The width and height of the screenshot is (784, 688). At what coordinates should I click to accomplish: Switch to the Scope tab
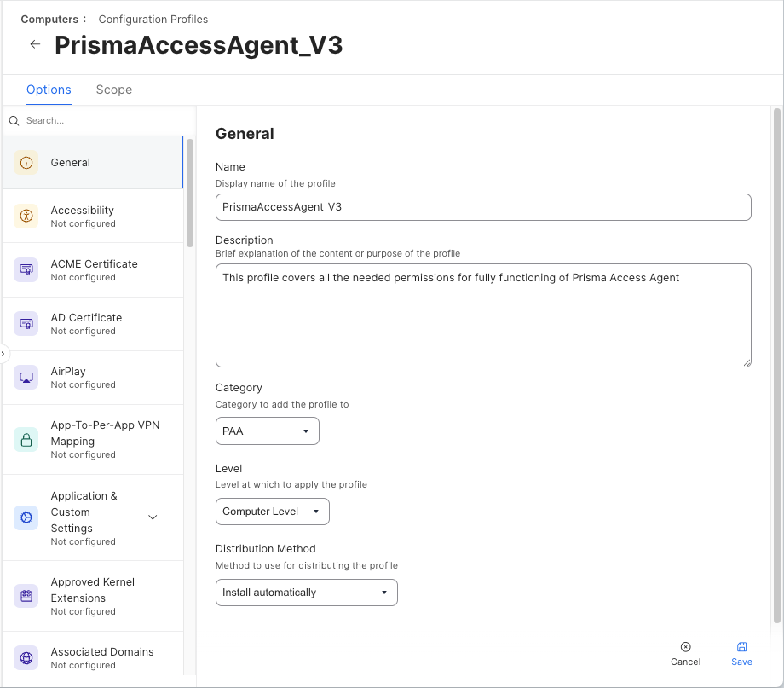point(113,90)
